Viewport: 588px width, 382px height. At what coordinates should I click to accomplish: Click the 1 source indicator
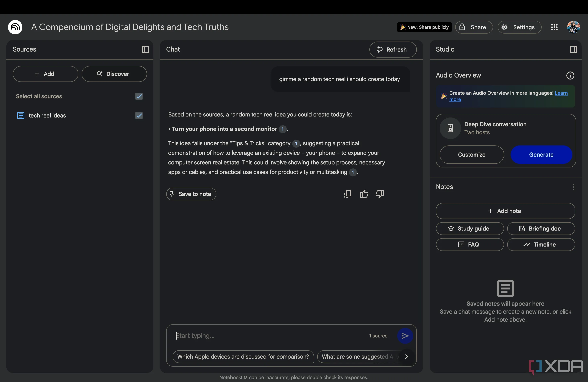point(378,336)
